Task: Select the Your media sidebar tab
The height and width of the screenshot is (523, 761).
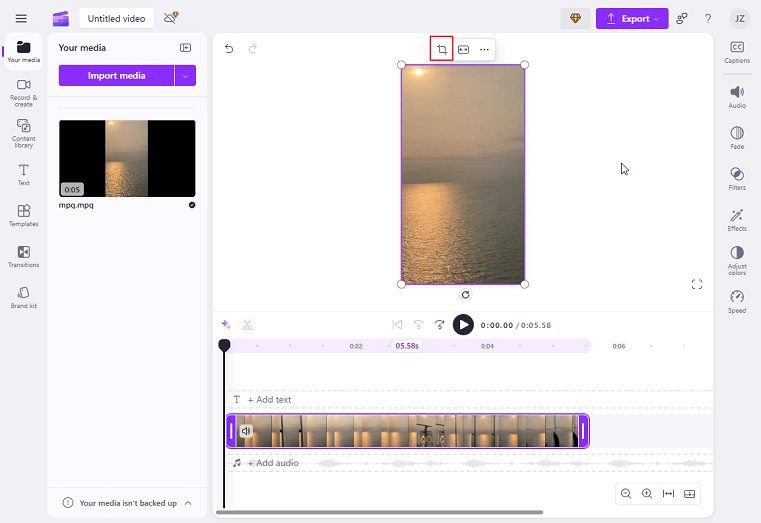Action: [x=23, y=52]
